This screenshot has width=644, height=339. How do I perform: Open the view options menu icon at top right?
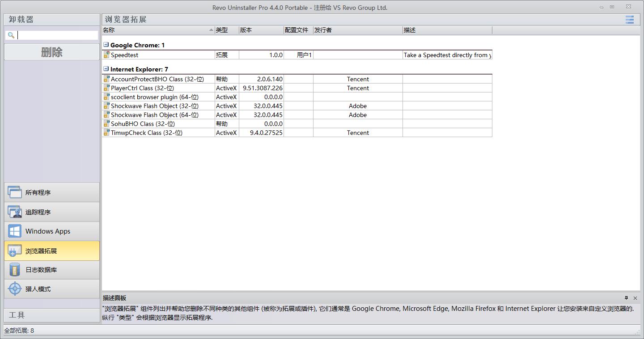pyautogui.click(x=630, y=20)
